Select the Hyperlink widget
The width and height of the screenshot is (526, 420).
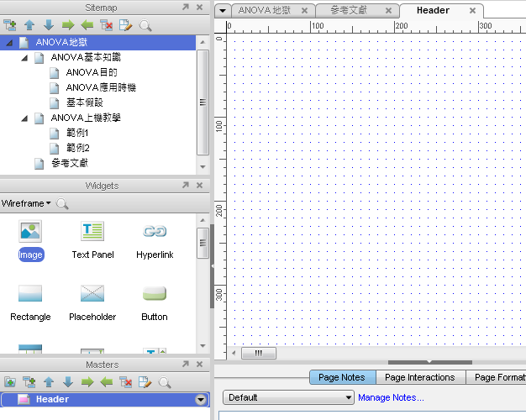155,240
